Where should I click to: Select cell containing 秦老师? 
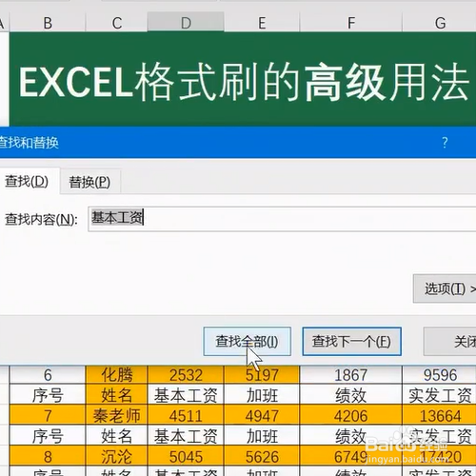point(117,415)
